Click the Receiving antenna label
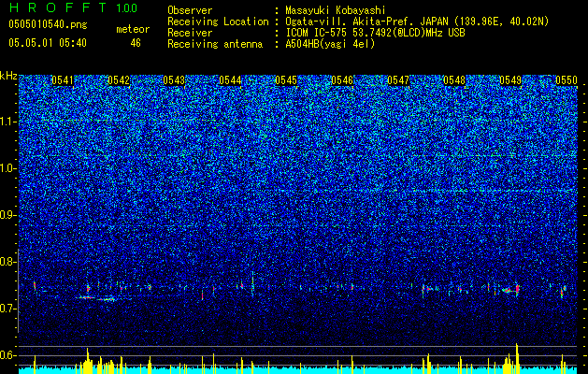The image size is (588, 374). tap(215, 44)
